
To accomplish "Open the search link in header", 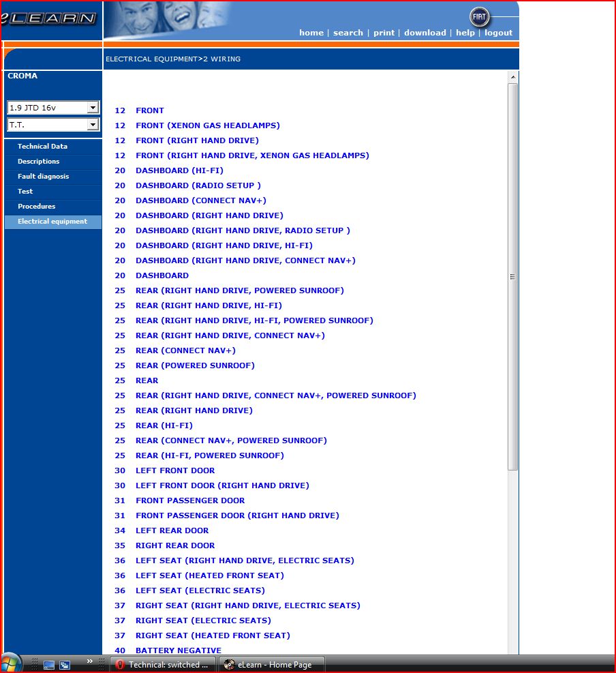I will click(348, 33).
